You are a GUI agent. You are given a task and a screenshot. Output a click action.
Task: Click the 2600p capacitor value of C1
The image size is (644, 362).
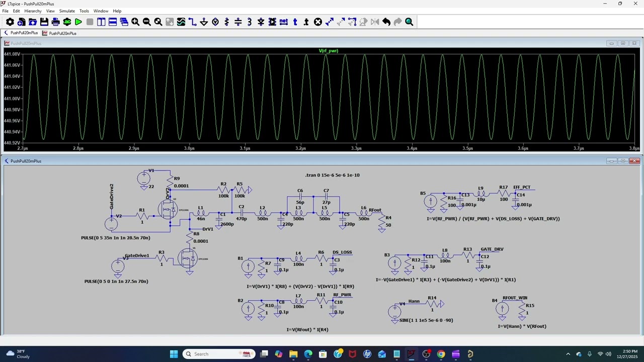point(227,224)
